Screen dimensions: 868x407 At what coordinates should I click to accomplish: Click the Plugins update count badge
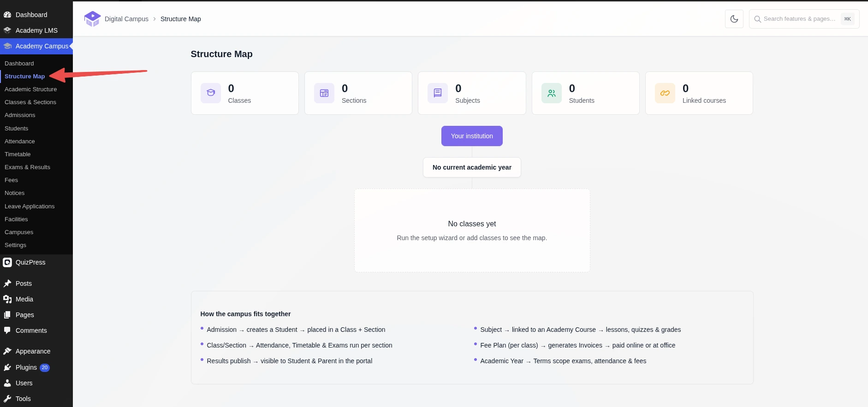click(45, 367)
